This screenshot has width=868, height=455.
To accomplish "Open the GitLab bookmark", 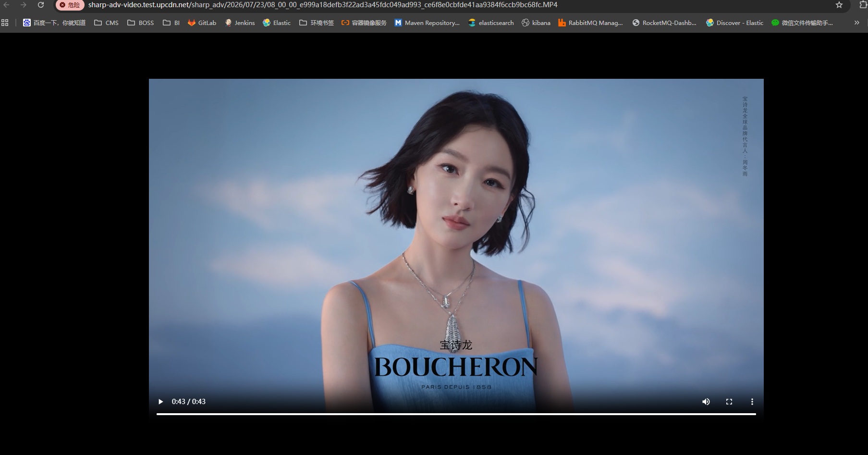I will 202,23.
